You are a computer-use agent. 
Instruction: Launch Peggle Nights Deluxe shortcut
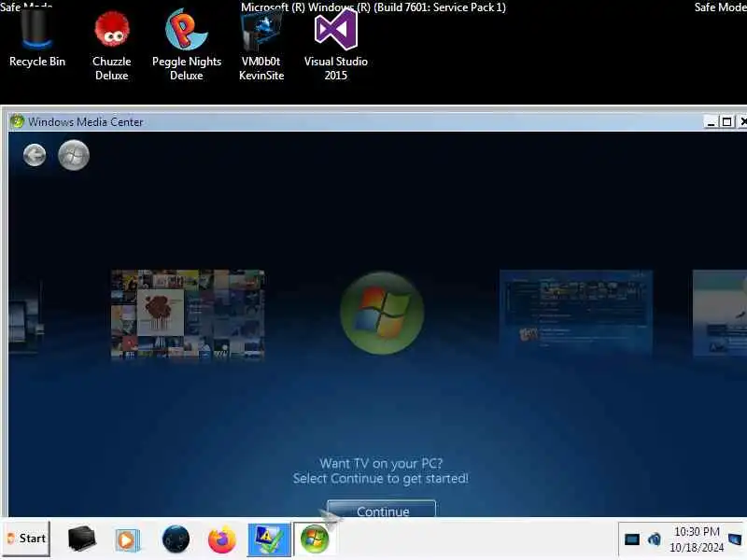(186, 43)
